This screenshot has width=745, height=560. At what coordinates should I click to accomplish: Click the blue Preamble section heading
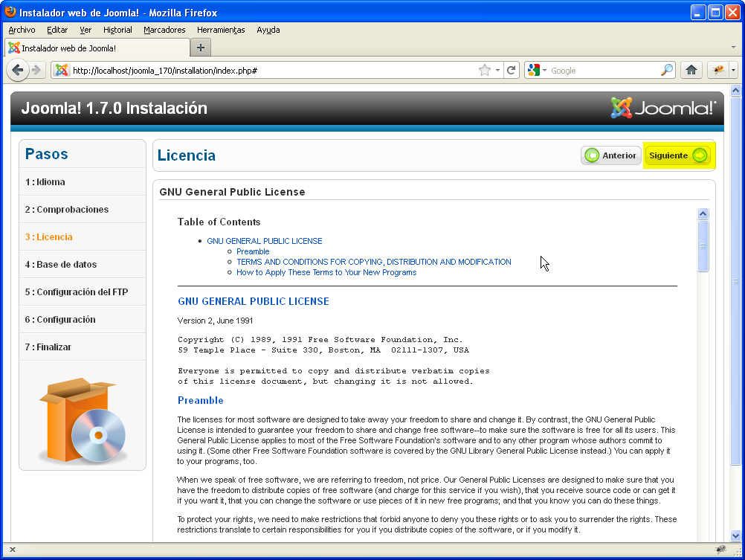coord(201,400)
